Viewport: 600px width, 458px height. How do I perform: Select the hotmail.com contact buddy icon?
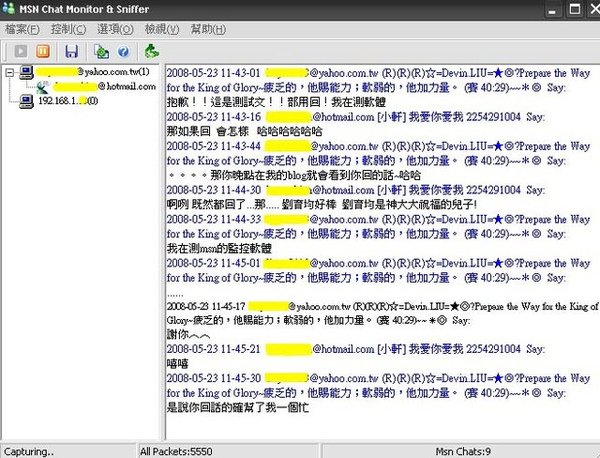pos(42,87)
